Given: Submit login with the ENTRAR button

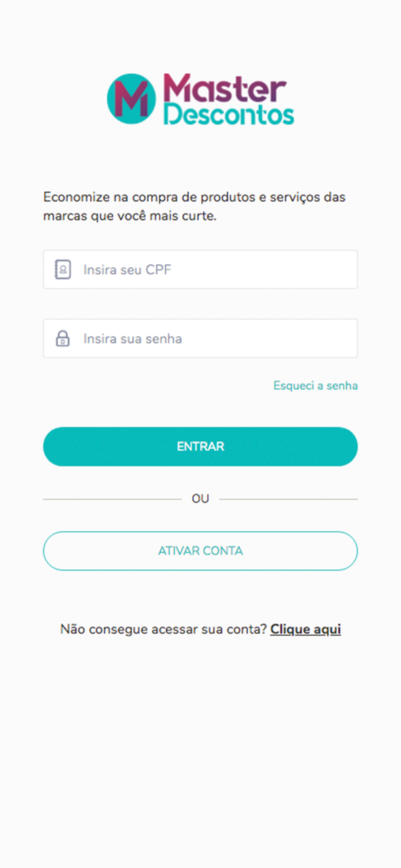Looking at the screenshot, I should (200, 447).
